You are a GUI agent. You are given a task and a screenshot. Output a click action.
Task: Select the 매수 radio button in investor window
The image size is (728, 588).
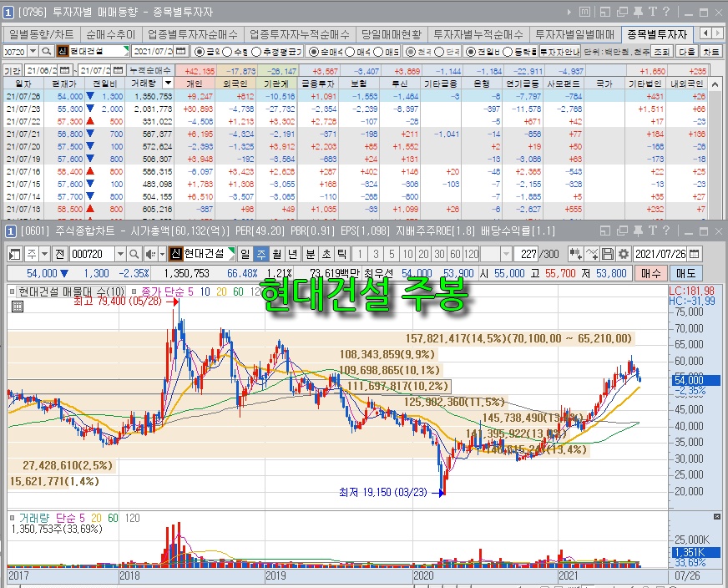[x=350, y=52]
